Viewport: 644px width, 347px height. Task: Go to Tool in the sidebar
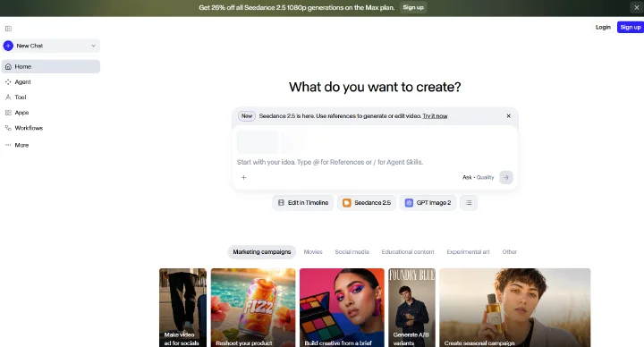click(51, 97)
